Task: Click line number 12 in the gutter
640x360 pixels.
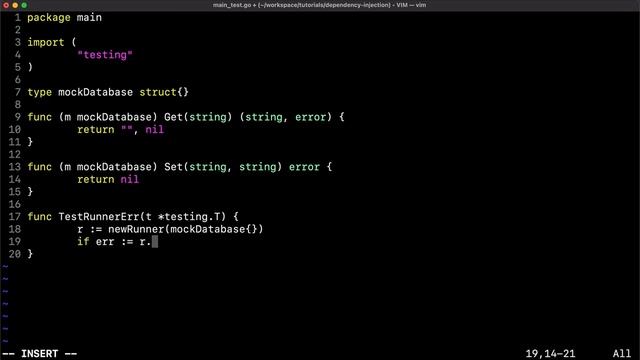Action: 15,154
